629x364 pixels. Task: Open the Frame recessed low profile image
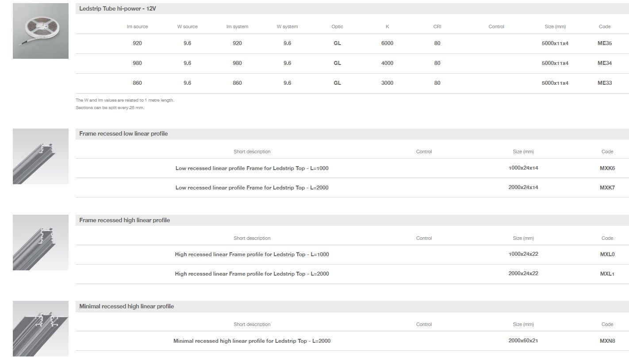pyautogui.click(x=41, y=156)
